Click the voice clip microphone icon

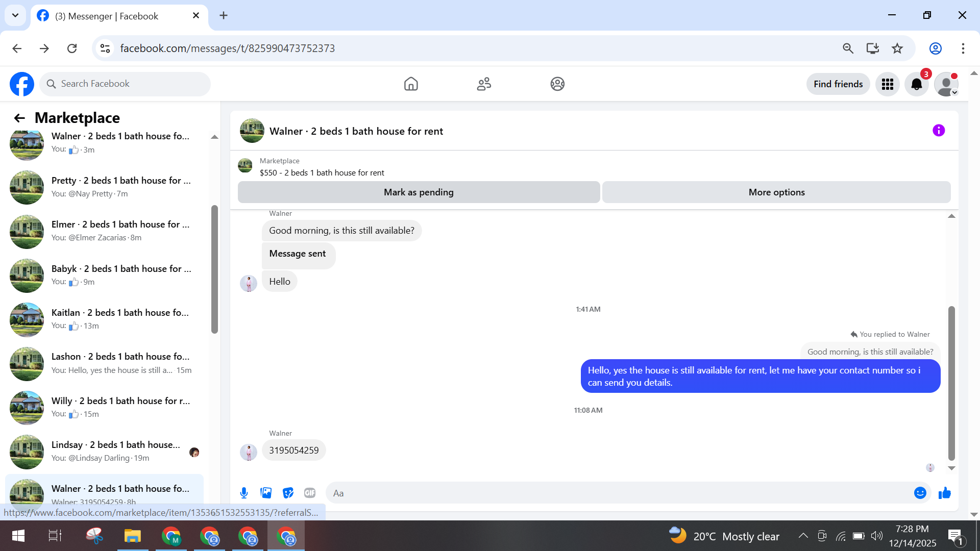[244, 493]
